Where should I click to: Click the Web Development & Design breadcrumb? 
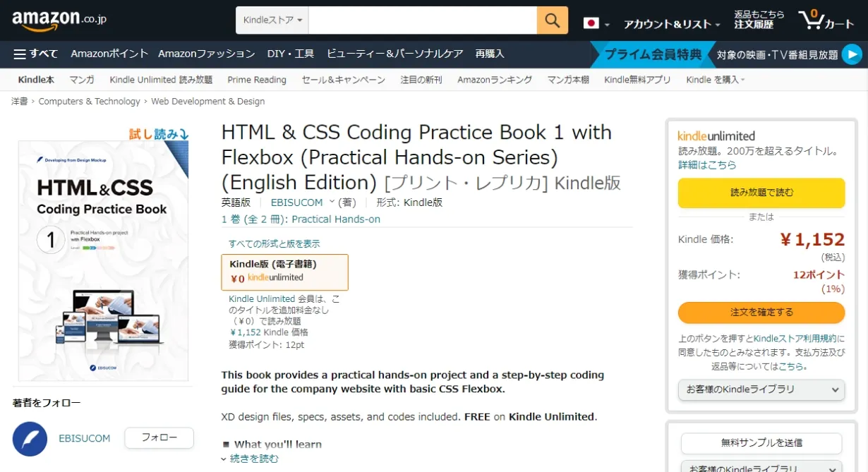click(207, 102)
